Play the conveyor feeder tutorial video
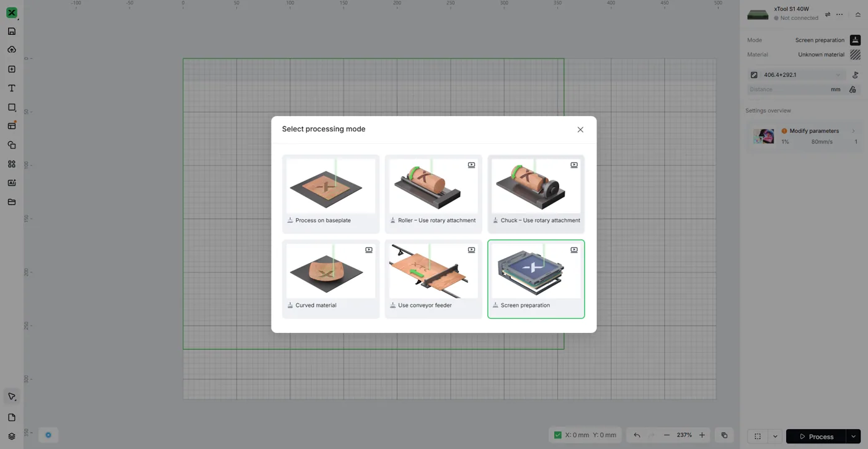868x449 pixels. [471, 250]
